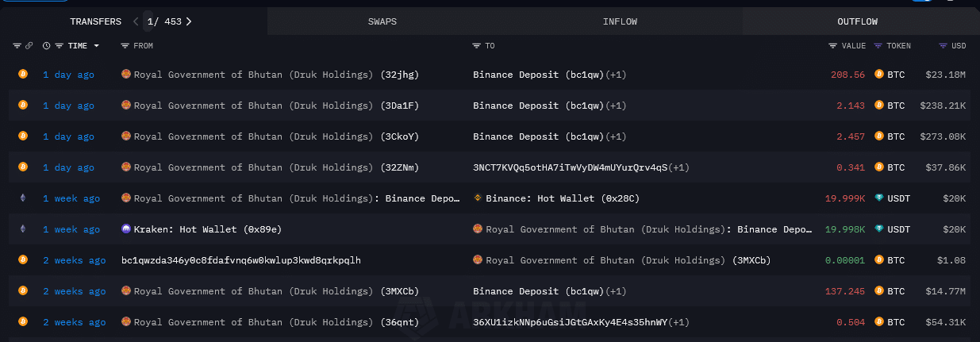Select the OUTFLOW tab

pyautogui.click(x=857, y=21)
